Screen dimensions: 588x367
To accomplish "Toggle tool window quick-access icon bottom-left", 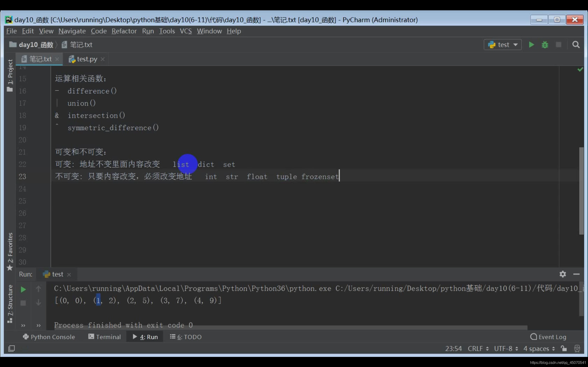I will (11, 349).
